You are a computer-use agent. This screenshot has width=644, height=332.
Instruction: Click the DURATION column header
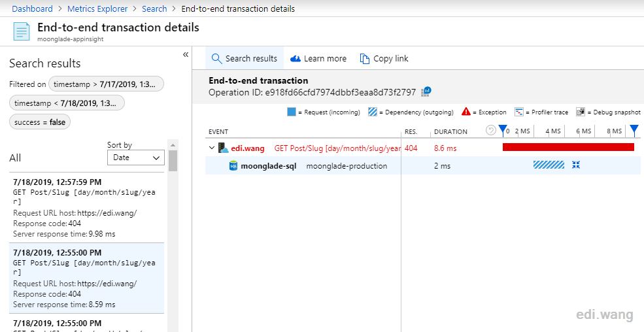pos(450,132)
